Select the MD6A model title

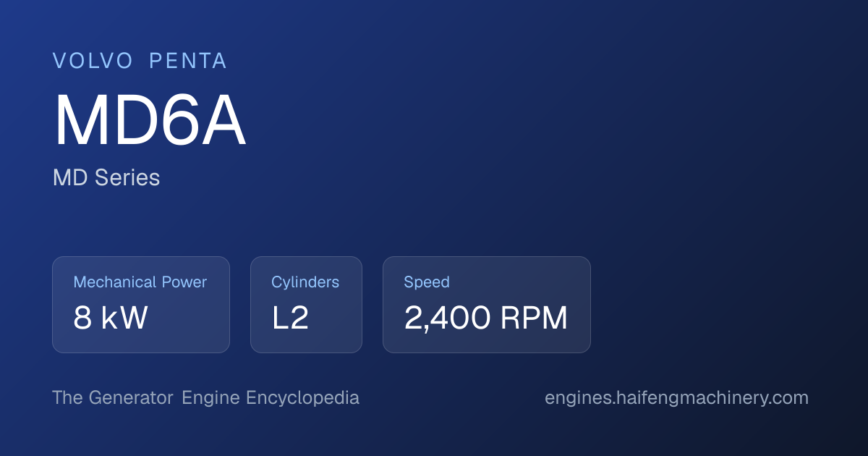tap(150, 122)
